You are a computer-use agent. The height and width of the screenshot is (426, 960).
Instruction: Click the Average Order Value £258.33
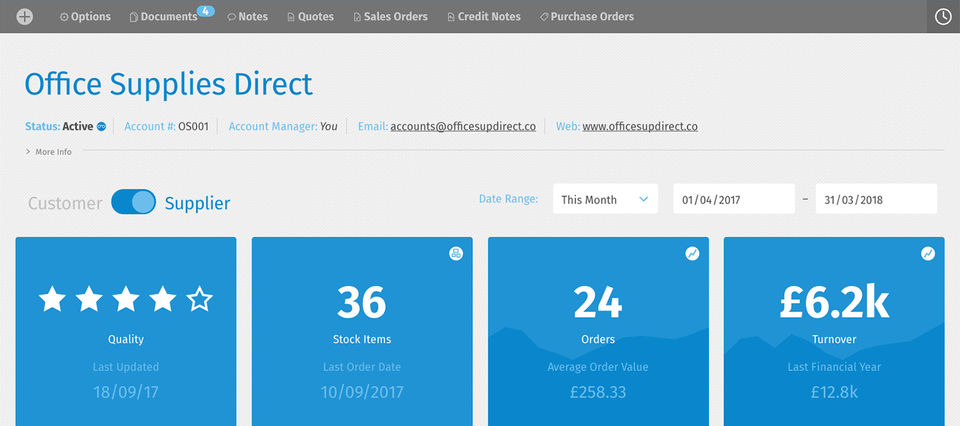pos(598,392)
